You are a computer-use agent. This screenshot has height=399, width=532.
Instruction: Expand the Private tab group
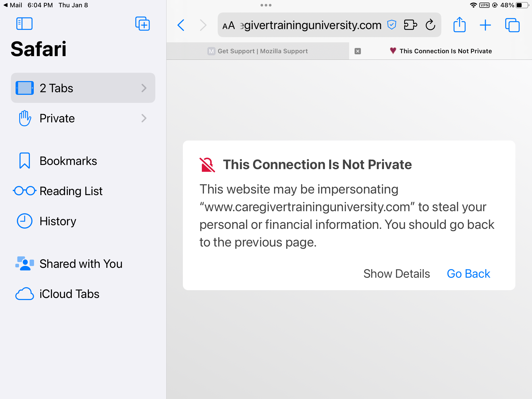83,118
